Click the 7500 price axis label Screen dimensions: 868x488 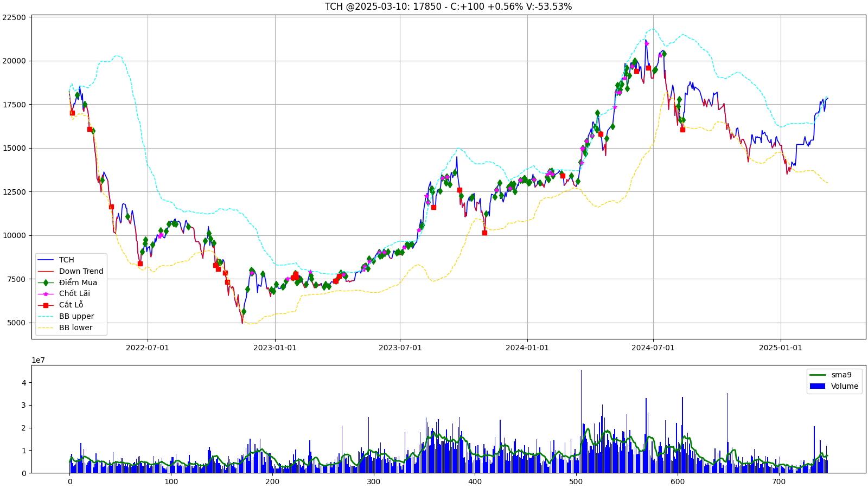[x=16, y=279]
